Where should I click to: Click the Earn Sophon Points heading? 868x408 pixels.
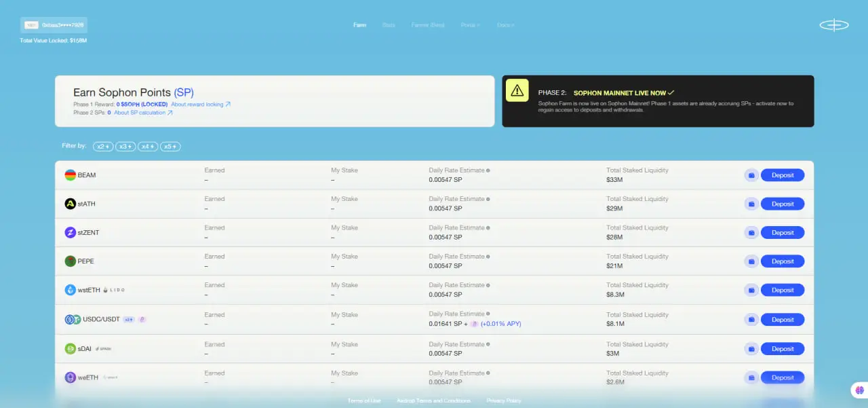coord(134,92)
